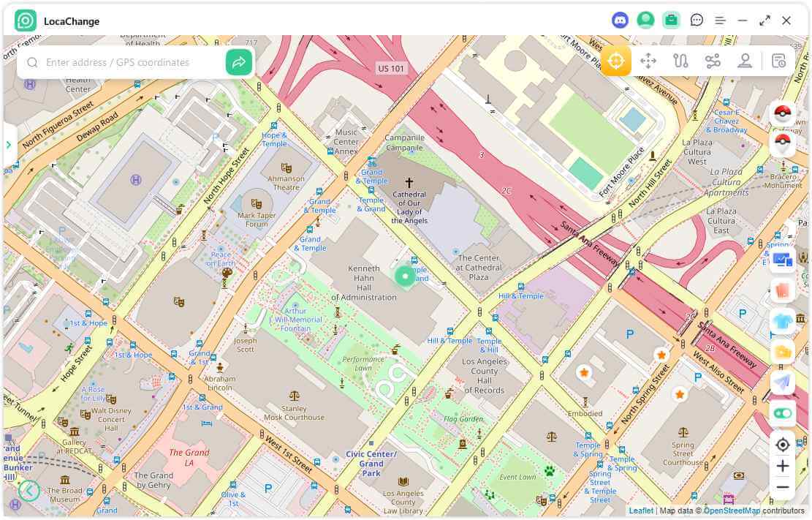Open the OpenStreetMap attribution link
Screen dimensions: 812x520
(731, 510)
